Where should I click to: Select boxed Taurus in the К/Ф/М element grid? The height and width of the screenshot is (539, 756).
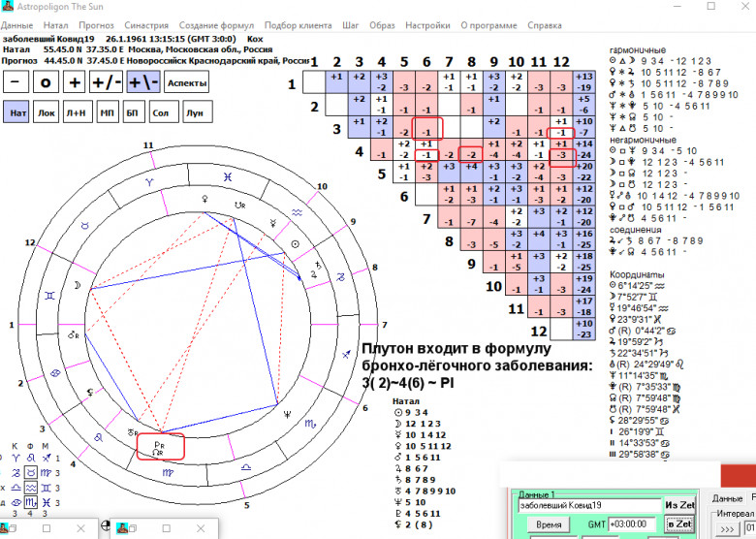[31, 472]
